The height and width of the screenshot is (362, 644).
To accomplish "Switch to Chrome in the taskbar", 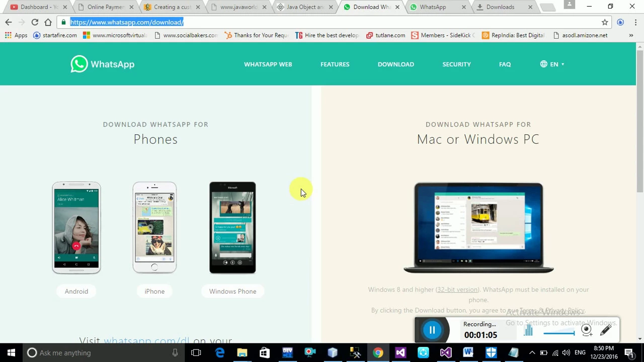I will (x=378, y=353).
